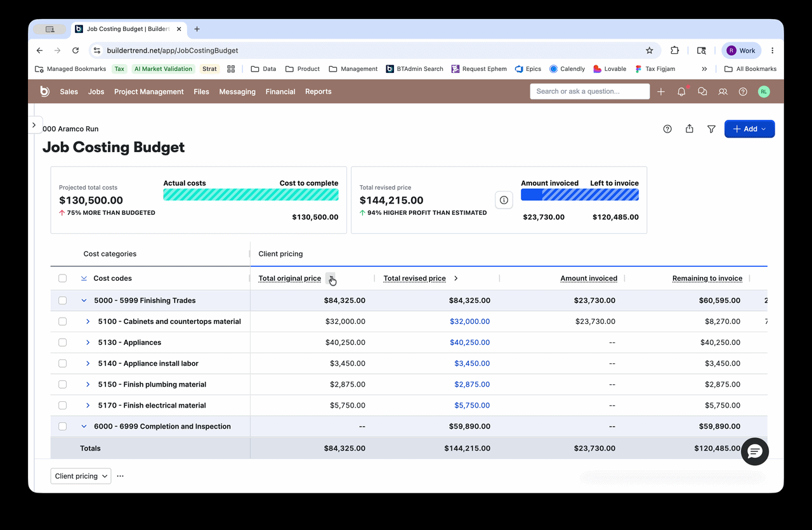
Task: Open the chat messages icon in navbar
Action: coord(702,92)
